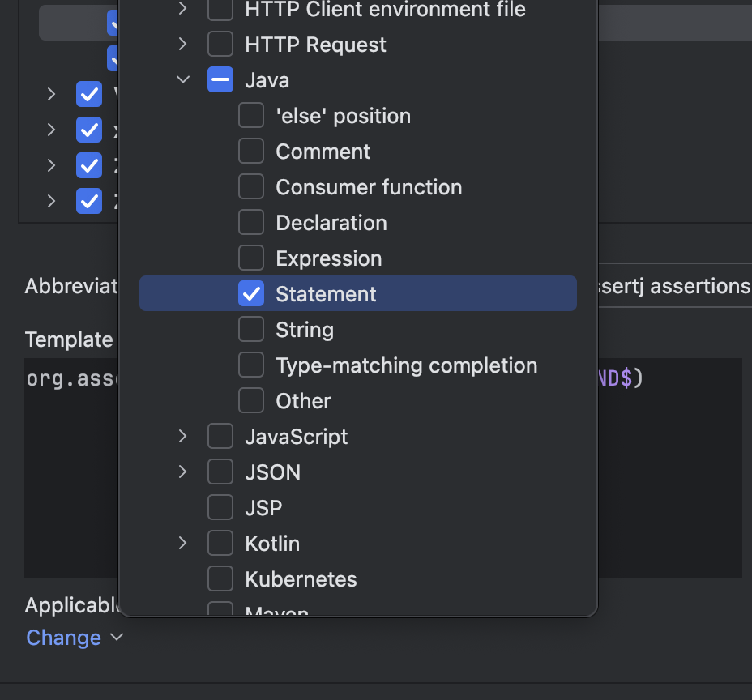Tick the Consumer function checkbox
Image resolution: width=752 pixels, height=700 pixels.
tap(251, 187)
